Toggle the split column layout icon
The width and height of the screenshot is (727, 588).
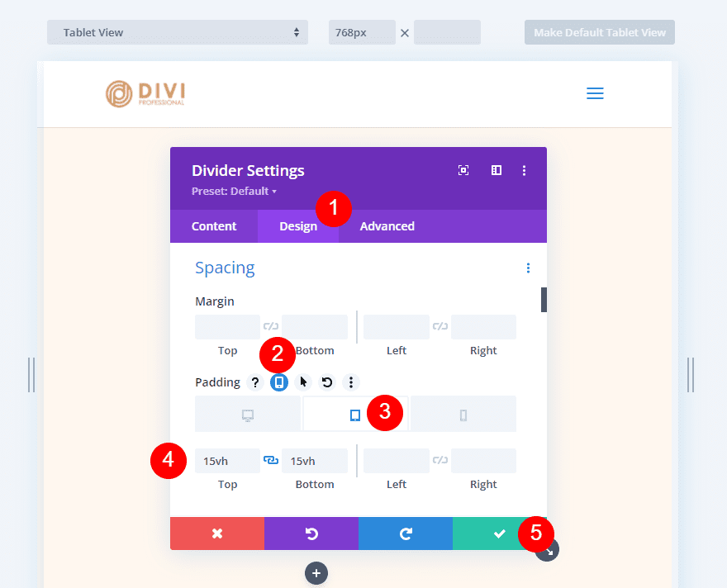click(x=497, y=170)
